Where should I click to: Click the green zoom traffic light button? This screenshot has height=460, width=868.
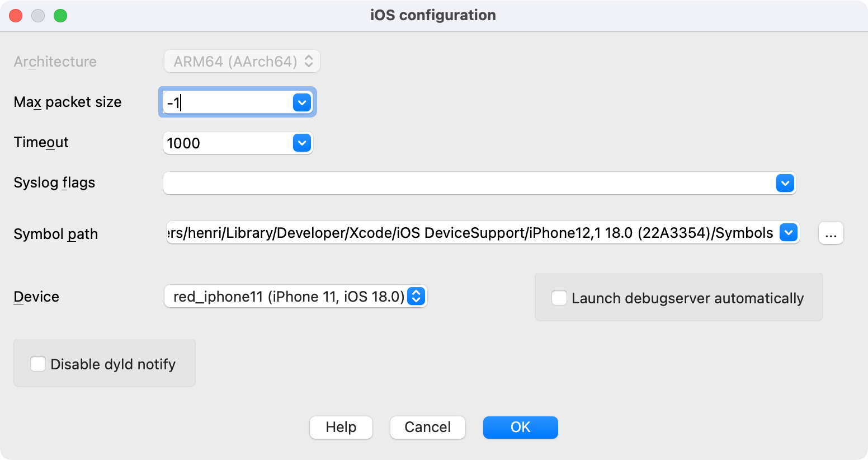[x=62, y=16]
